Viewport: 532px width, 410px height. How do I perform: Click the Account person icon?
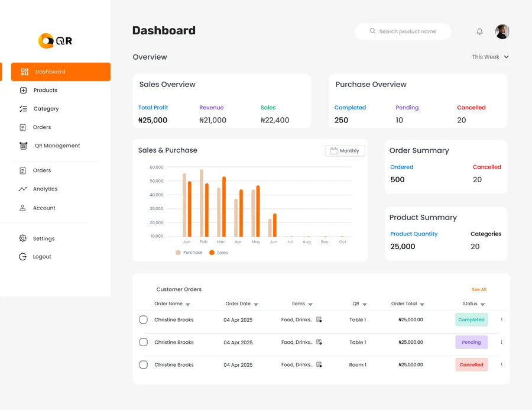pos(22,208)
